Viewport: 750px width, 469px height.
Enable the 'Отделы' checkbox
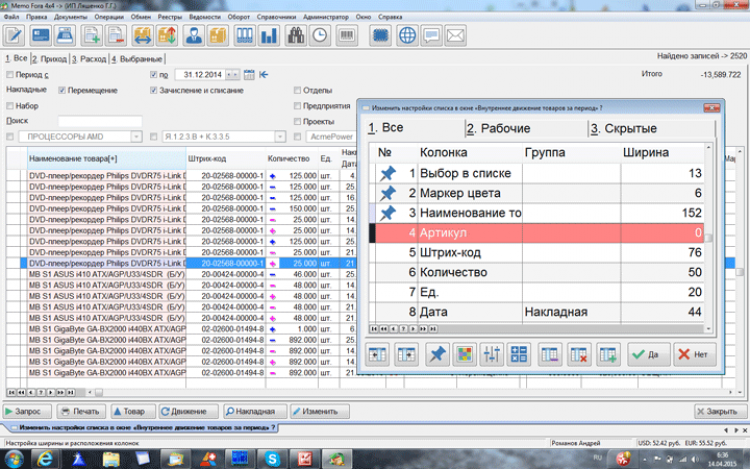coord(298,90)
